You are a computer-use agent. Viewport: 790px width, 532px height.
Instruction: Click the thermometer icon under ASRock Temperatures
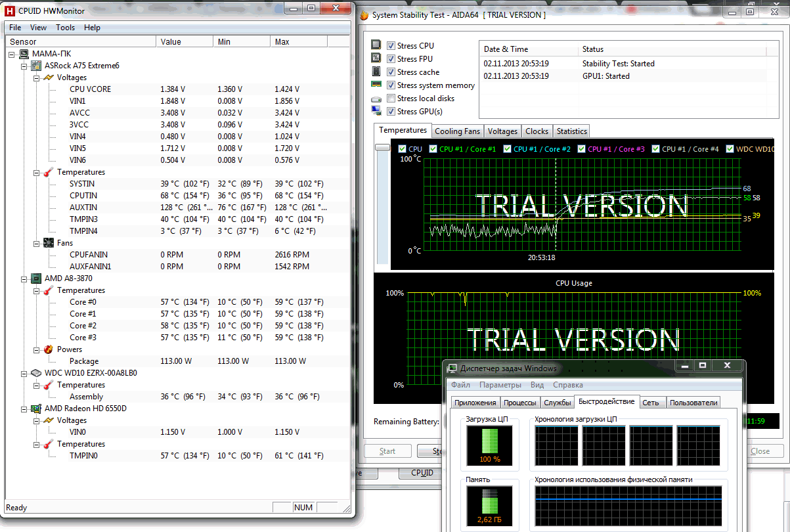click(49, 172)
